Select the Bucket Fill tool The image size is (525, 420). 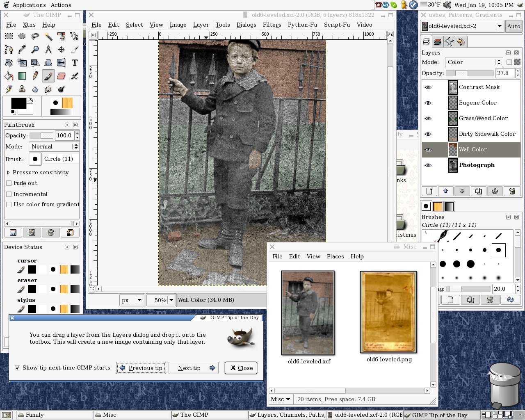pos(9,76)
